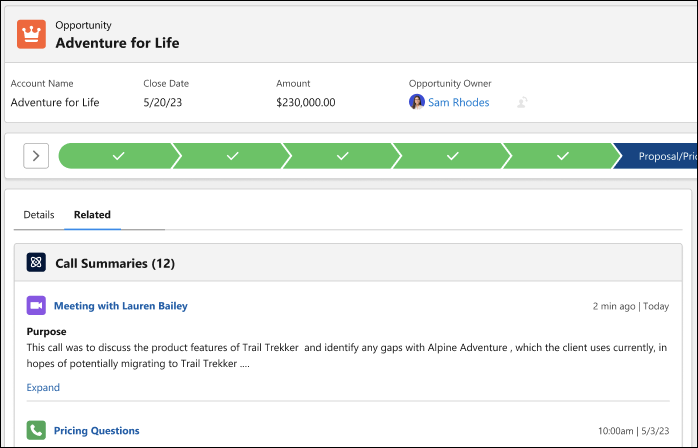Click the Adventure for Life account name value
Image resolution: width=698 pixels, height=448 pixels.
(x=55, y=102)
